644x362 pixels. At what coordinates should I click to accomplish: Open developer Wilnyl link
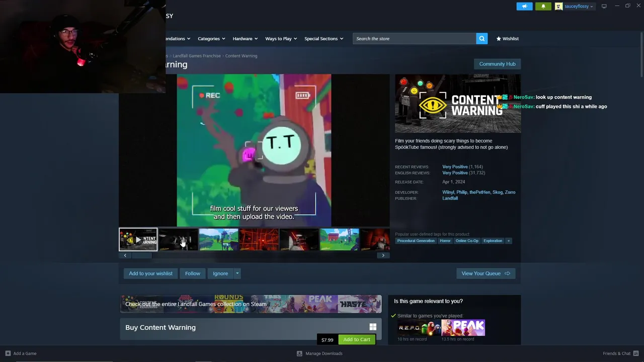click(x=448, y=192)
